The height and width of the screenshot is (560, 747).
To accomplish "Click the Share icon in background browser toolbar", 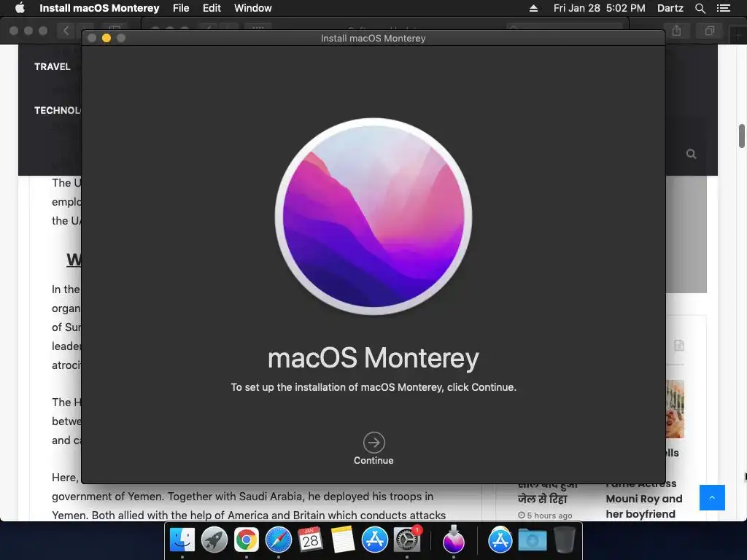I will pyautogui.click(x=676, y=31).
